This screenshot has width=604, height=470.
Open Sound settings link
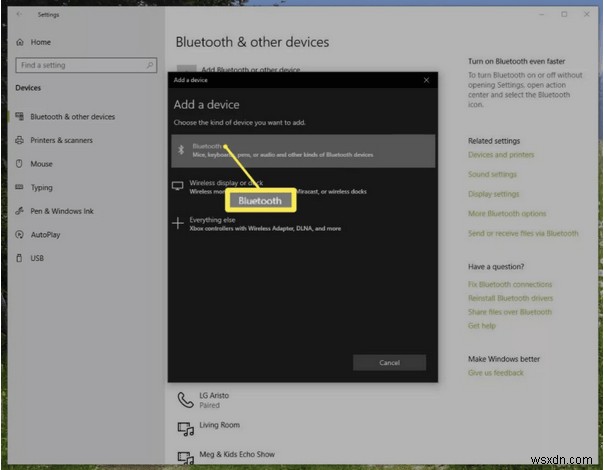pos(492,175)
